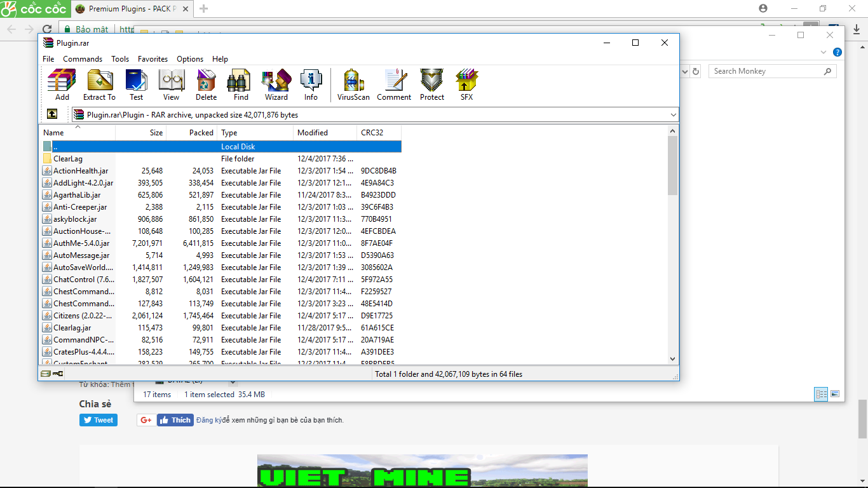This screenshot has height=488, width=868.
Task: Switch Explorer to details view icon
Action: [821, 394]
